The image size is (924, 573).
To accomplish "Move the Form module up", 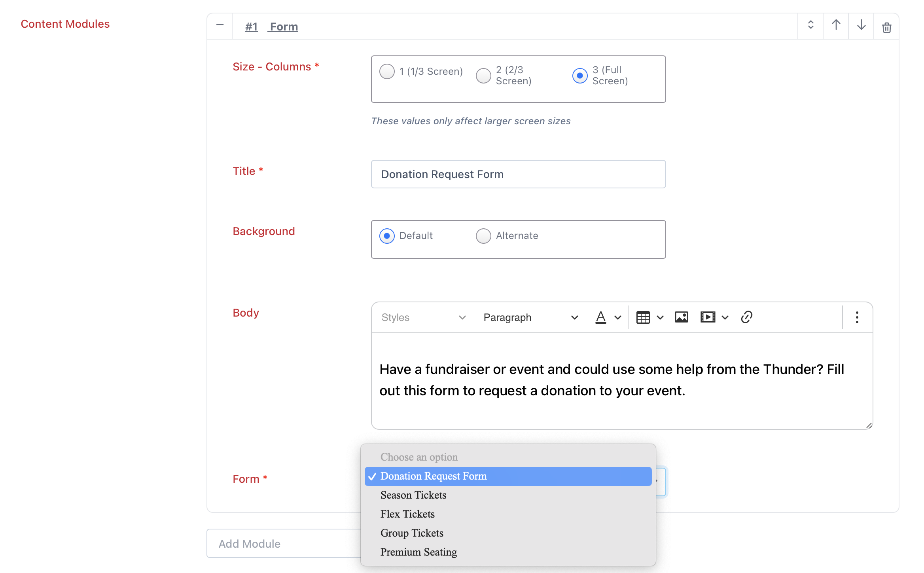I will point(836,25).
